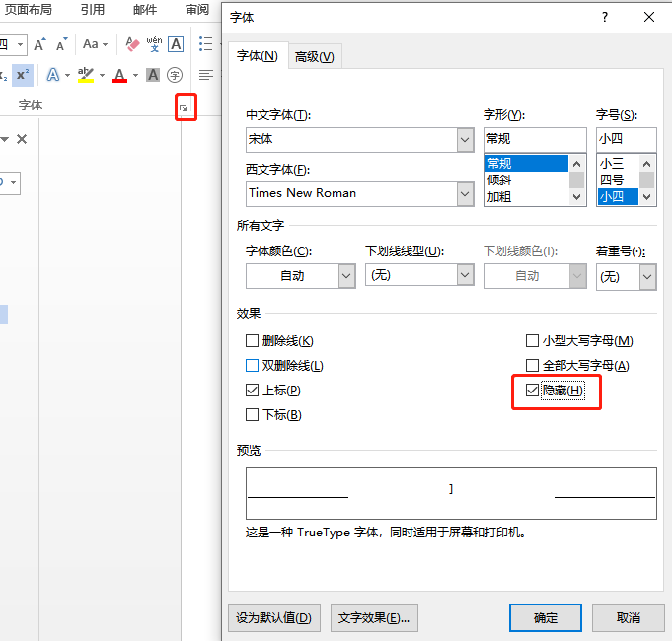Select 四号 in the font size list

tap(618, 179)
